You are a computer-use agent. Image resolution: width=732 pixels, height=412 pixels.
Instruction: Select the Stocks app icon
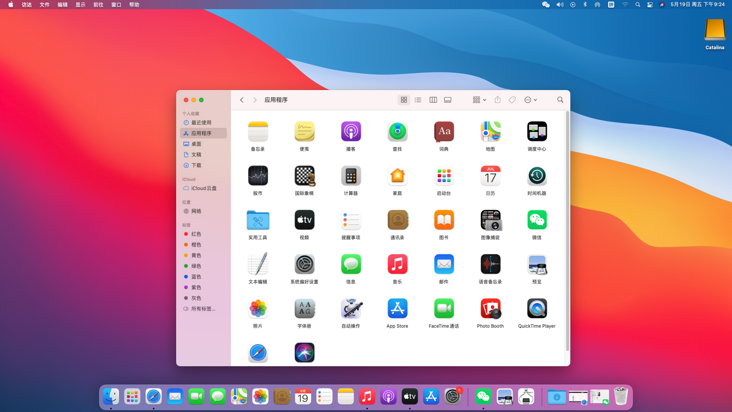click(258, 176)
